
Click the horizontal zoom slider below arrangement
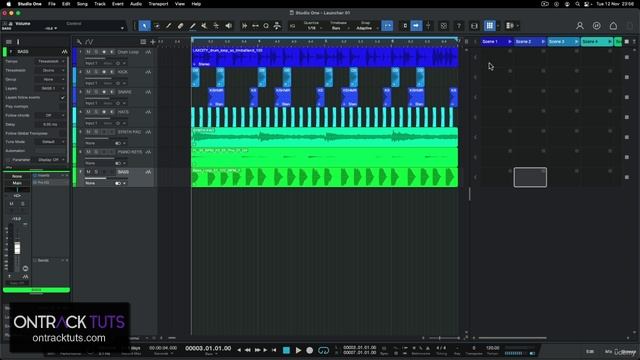(443, 338)
